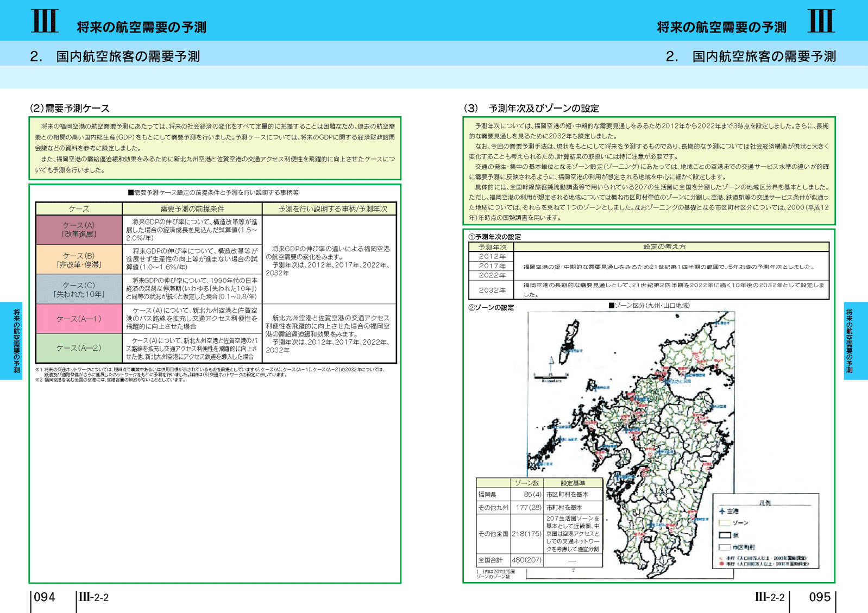Click the left page number 094
Image resolution: width=868 pixels, height=613 pixels.
pyautogui.click(x=45, y=597)
